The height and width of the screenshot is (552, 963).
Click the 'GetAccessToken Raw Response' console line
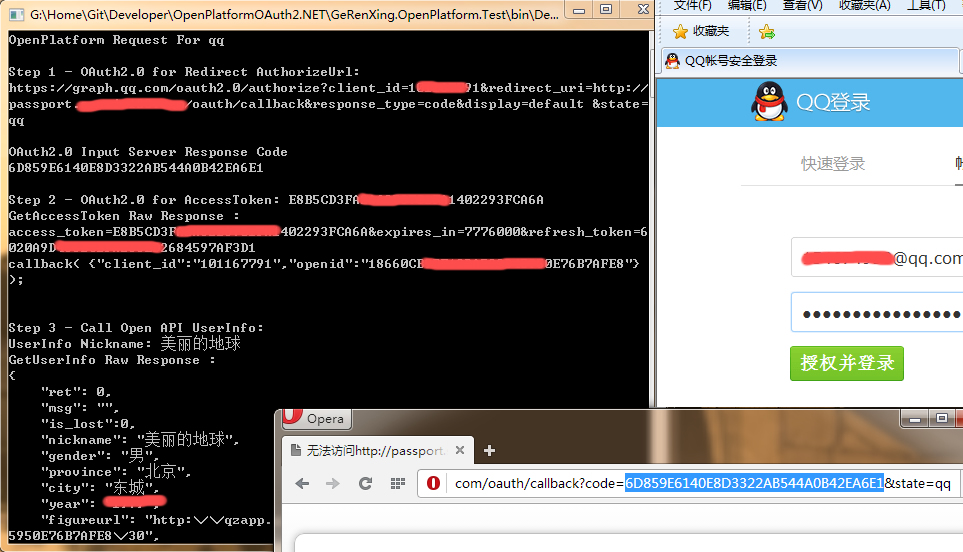123,216
